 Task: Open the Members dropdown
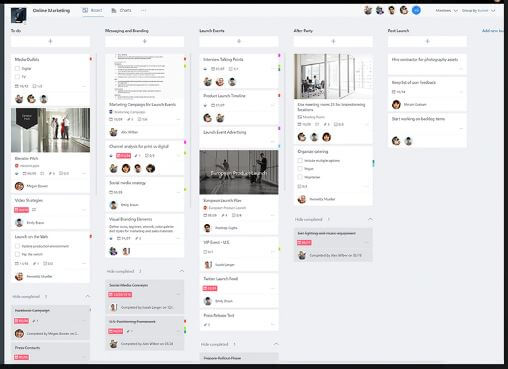446,11
